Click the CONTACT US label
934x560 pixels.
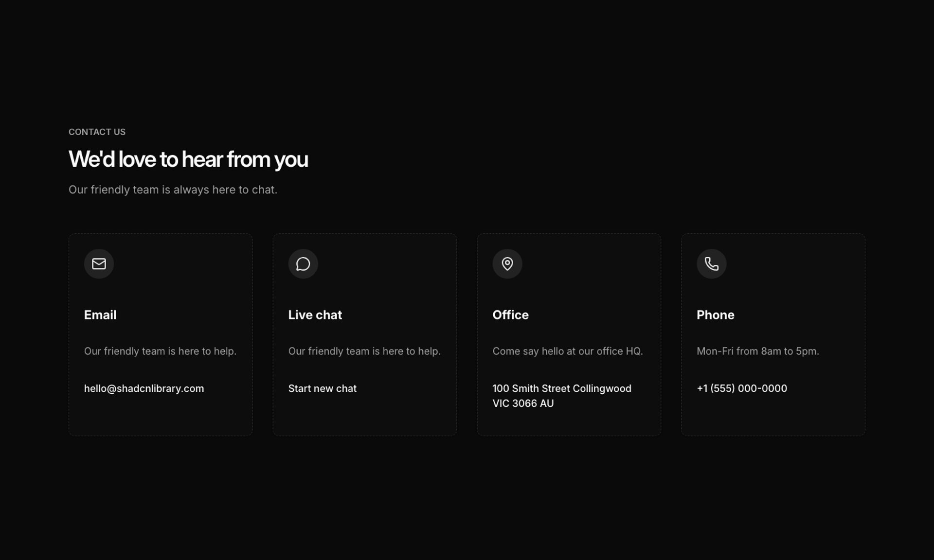click(97, 132)
